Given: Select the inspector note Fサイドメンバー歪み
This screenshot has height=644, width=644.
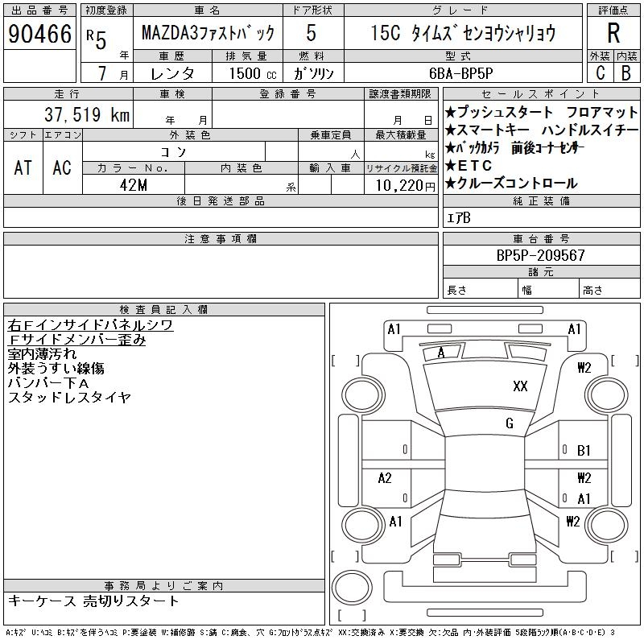Looking at the screenshot, I should (x=76, y=339).
